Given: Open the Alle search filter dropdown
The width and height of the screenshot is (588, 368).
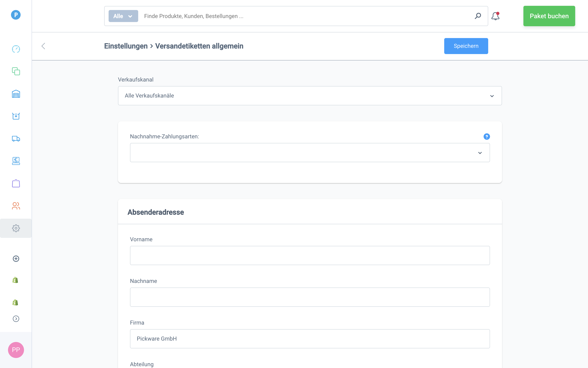Looking at the screenshot, I should point(123,16).
